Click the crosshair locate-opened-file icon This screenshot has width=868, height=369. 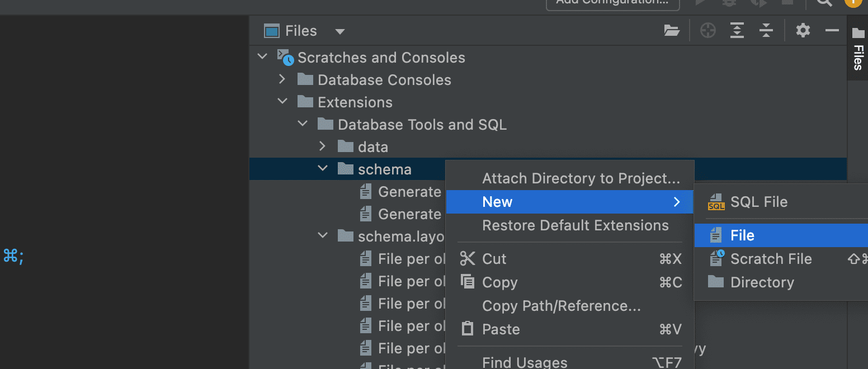point(708,31)
